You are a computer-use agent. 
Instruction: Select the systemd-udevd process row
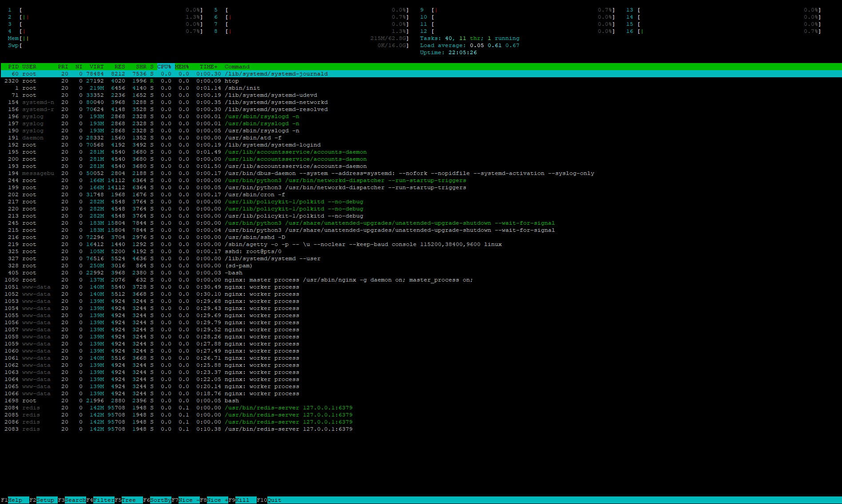click(421, 95)
